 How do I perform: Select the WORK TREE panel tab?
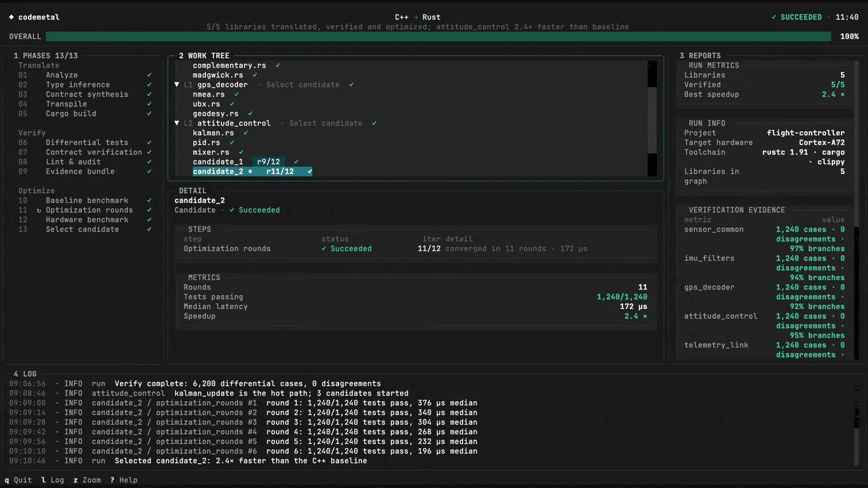204,55
